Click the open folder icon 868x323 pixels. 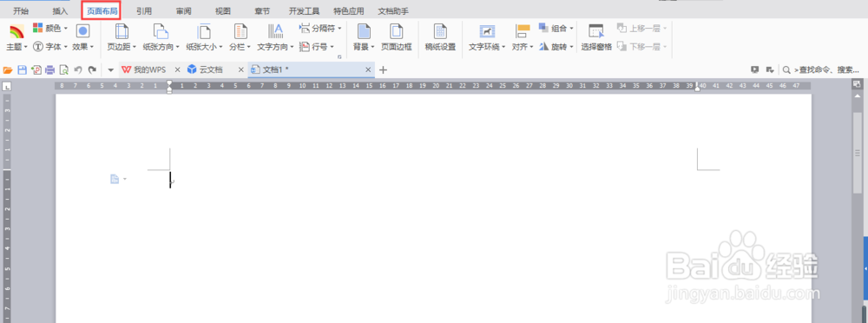point(8,69)
